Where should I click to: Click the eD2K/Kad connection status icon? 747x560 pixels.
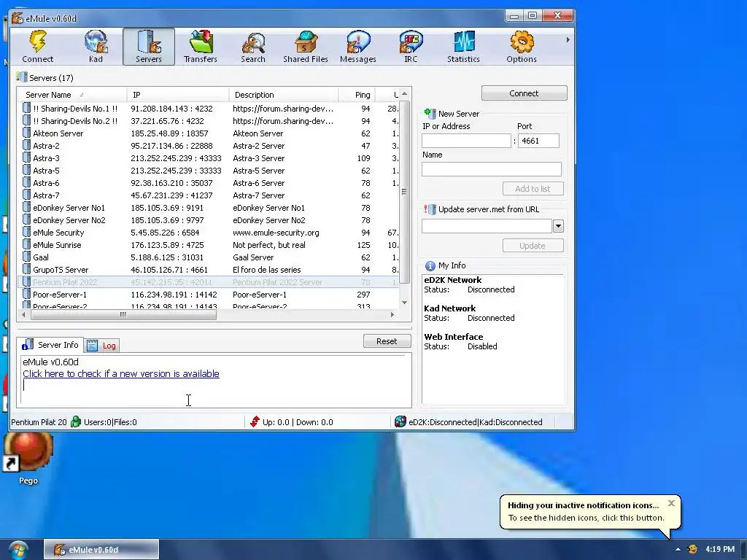tap(400, 422)
